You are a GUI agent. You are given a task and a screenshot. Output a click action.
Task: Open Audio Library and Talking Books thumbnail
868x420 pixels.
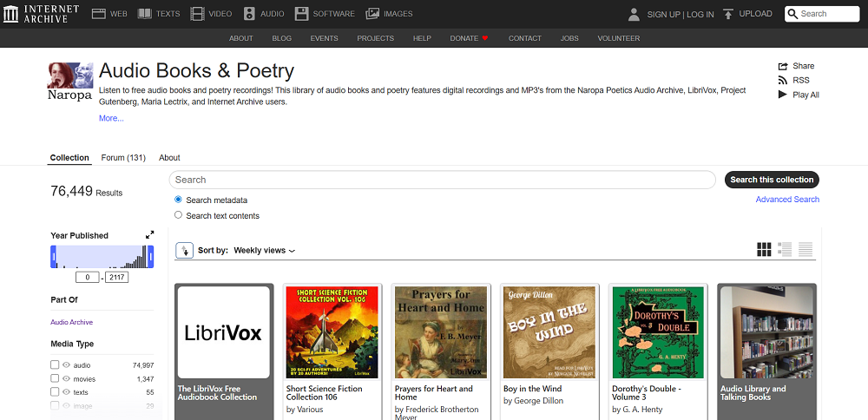766,332
